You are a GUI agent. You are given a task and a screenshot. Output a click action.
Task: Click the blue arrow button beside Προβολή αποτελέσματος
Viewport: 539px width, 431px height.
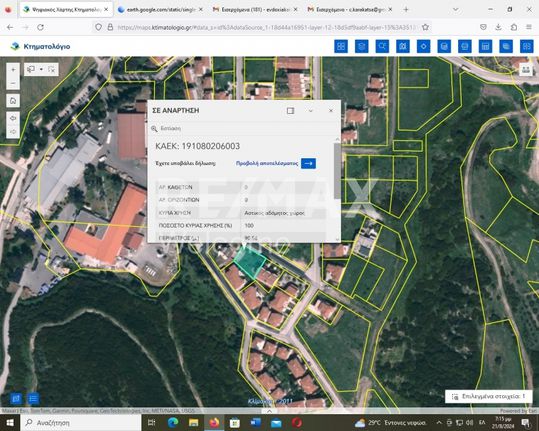(308, 163)
